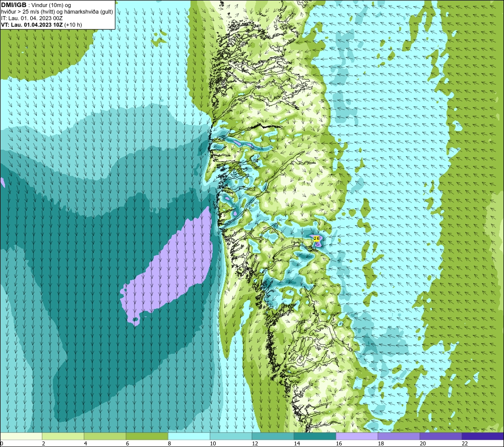Image resolution: width=504 pixels, height=447 pixels.
Task: Click the yellow "26" max gust label
Action: pyautogui.click(x=317, y=238)
